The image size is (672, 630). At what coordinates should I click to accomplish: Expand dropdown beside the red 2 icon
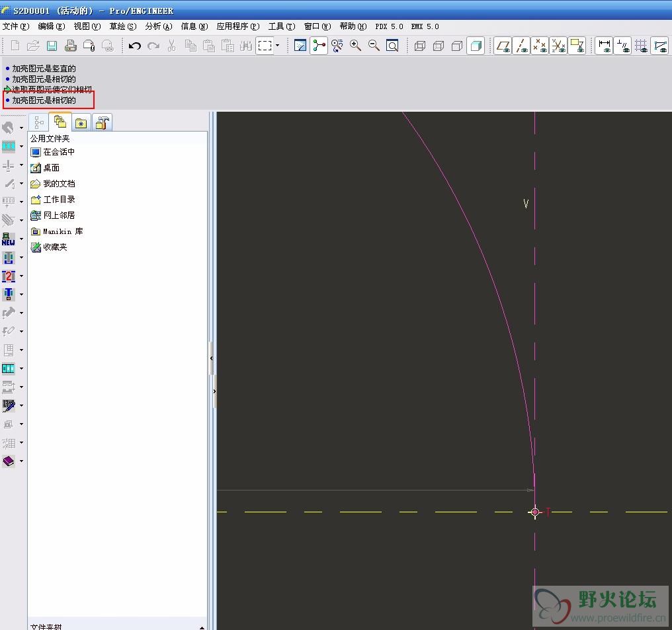[21, 276]
